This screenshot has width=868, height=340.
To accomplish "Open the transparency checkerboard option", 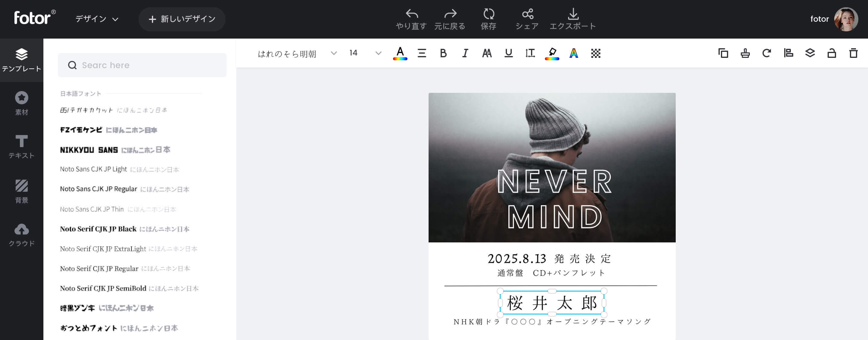I will [x=596, y=53].
